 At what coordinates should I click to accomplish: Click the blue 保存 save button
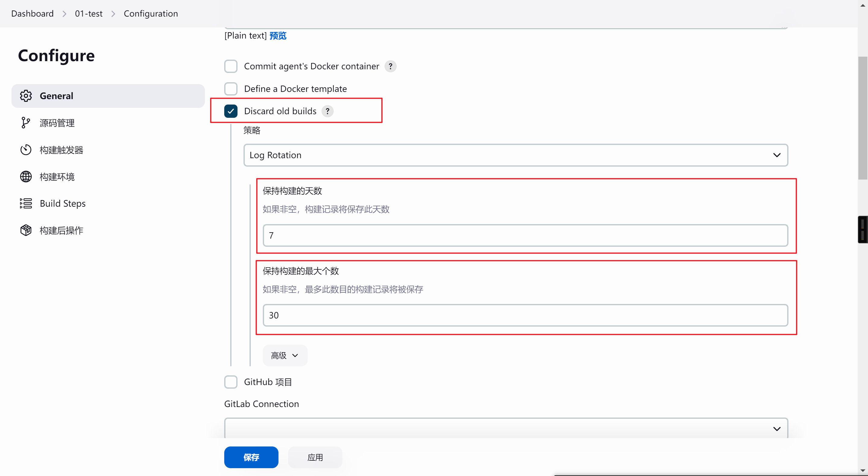tap(251, 457)
